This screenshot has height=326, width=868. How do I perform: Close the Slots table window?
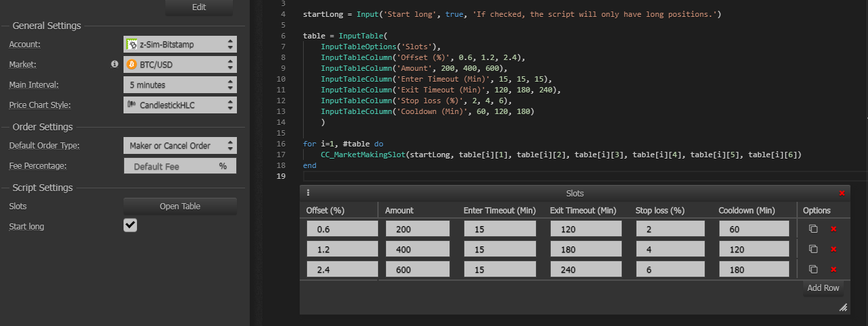pos(842,193)
